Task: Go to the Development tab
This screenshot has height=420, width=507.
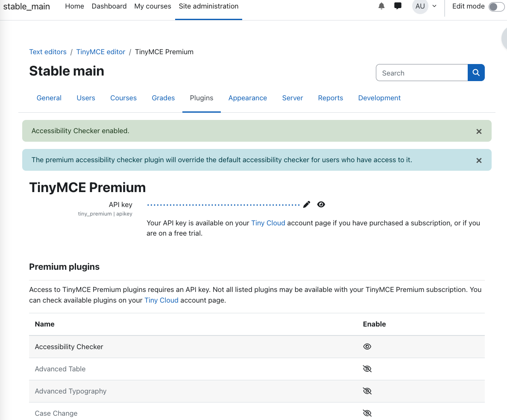Action: pyautogui.click(x=379, y=98)
